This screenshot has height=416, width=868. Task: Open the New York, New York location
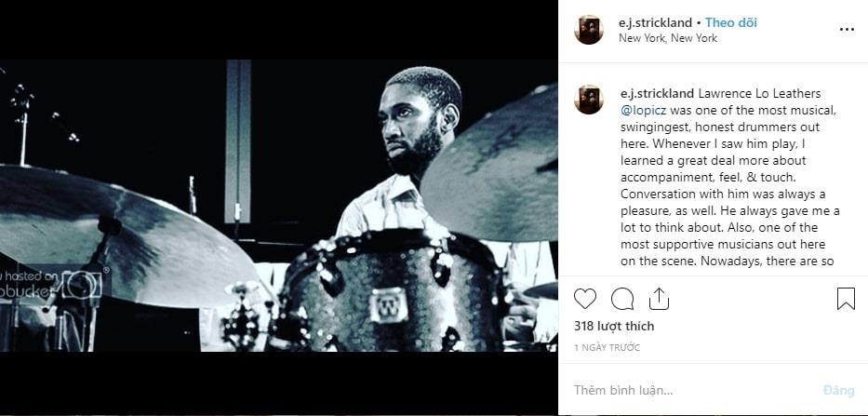click(668, 38)
